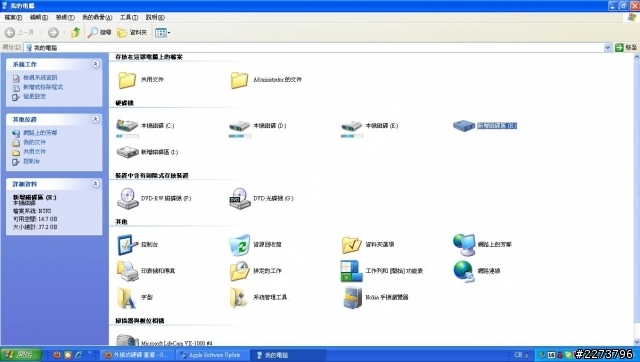Open the 排定的工作 scheduled tasks icon
The image size is (640, 362).
pos(240,271)
